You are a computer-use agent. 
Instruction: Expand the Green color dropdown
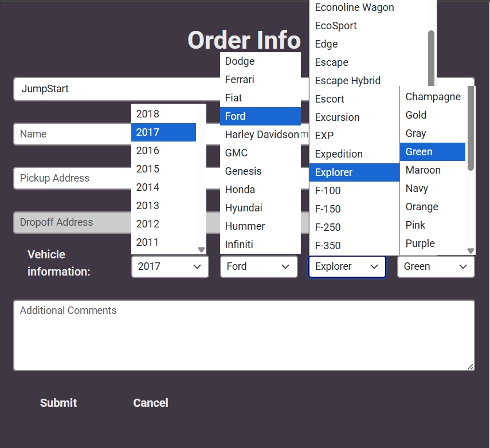click(436, 266)
